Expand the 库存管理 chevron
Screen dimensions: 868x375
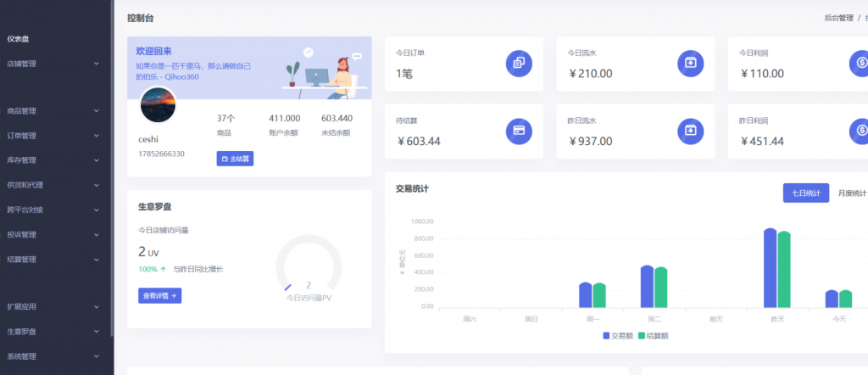pos(97,160)
